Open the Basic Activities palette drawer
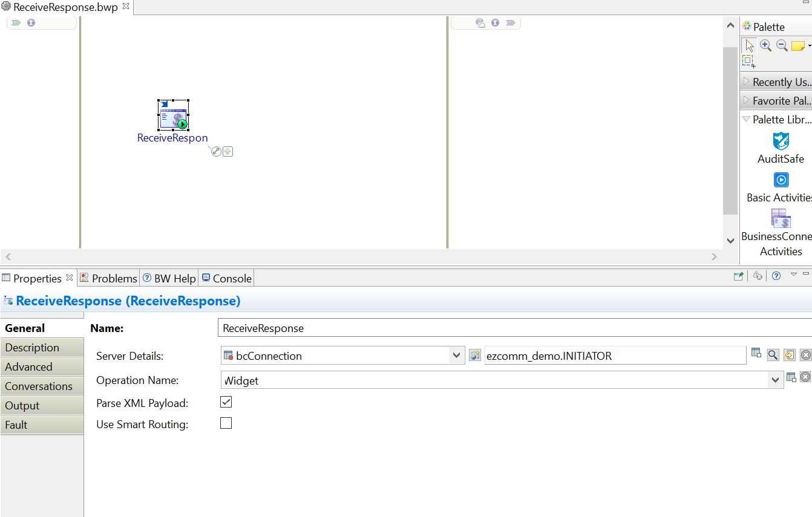812x517 pixels. [779, 187]
